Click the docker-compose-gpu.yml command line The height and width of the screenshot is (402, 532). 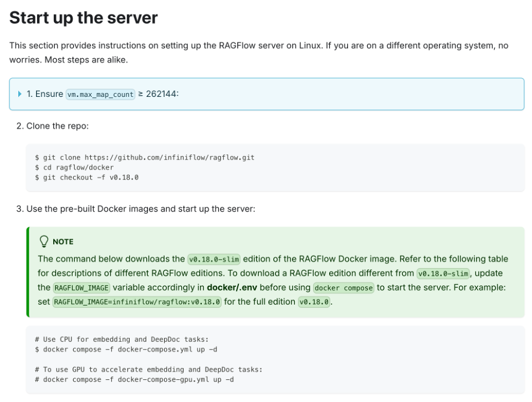tap(134, 380)
